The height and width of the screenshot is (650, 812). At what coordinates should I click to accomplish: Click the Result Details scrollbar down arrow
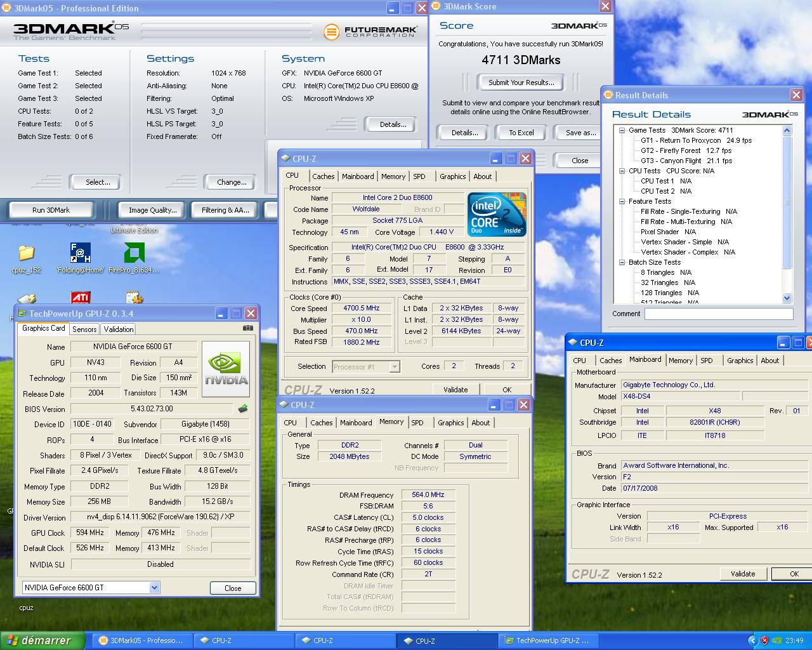pos(787,298)
